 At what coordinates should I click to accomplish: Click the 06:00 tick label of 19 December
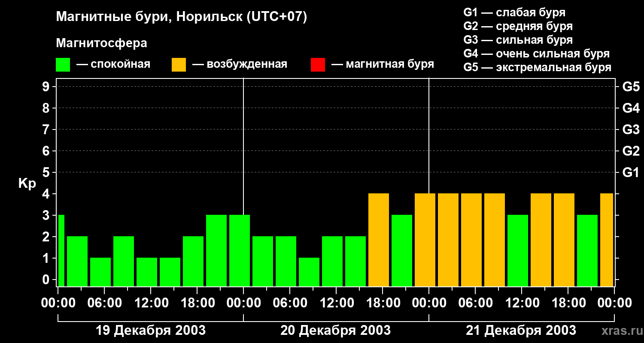coord(104,303)
